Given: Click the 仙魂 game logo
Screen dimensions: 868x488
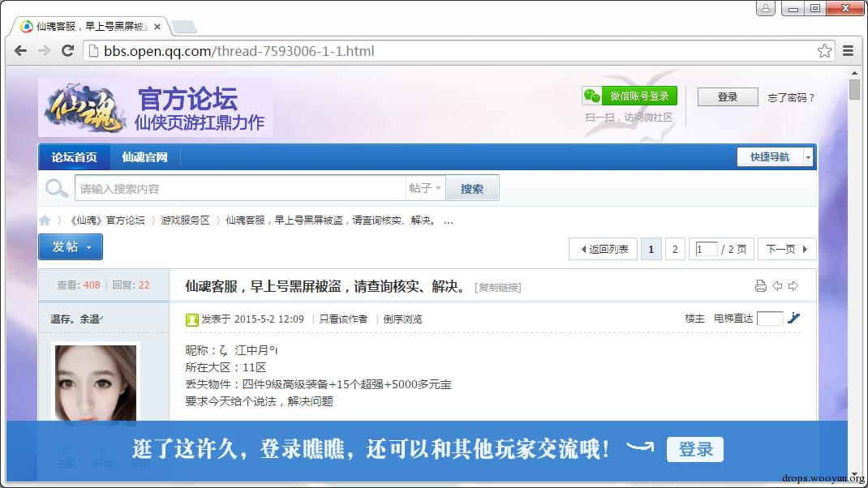Looking at the screenshot, I should (x=84, y=108).
